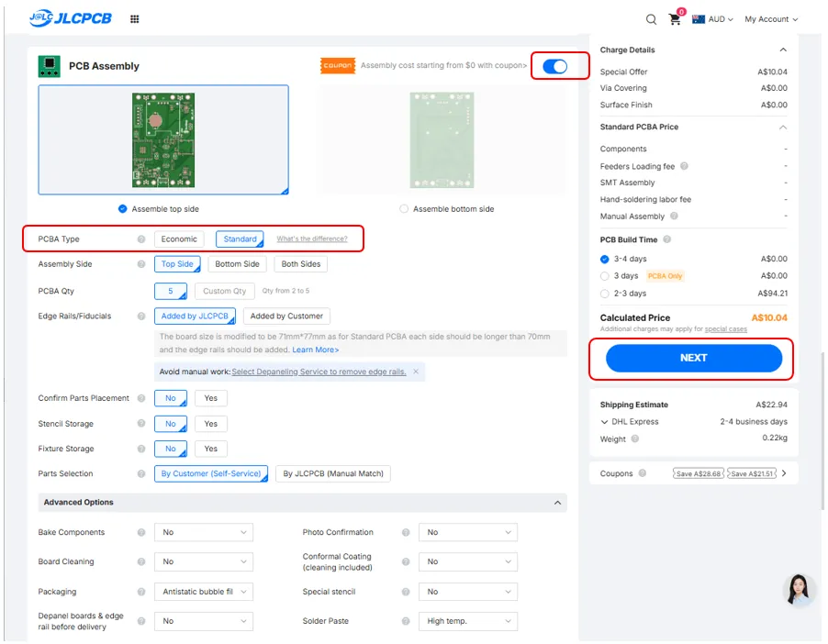Click the search magnifier icon
The width and height of the screenshot is (828, 644).
[x=651, y=19]
